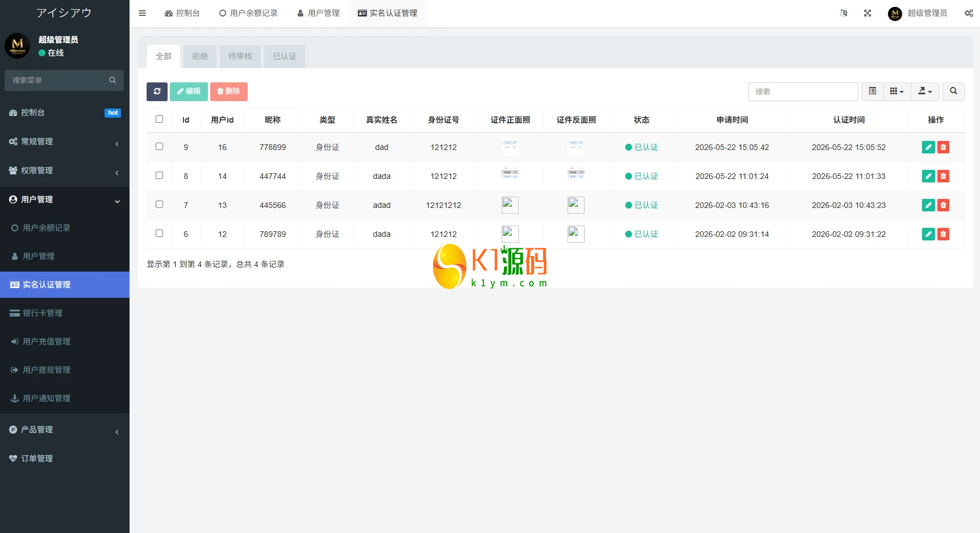Image resolution: width=980 pixels, height=533 pixels.
Task: Click the refresh table button
Action: (157, 91)
